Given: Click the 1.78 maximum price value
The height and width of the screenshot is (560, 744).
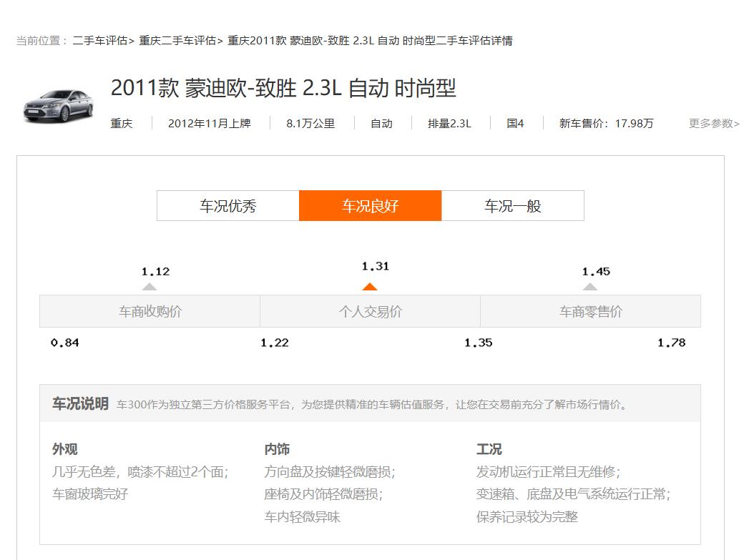Looking at the screenshot, I should click(671, 343).
